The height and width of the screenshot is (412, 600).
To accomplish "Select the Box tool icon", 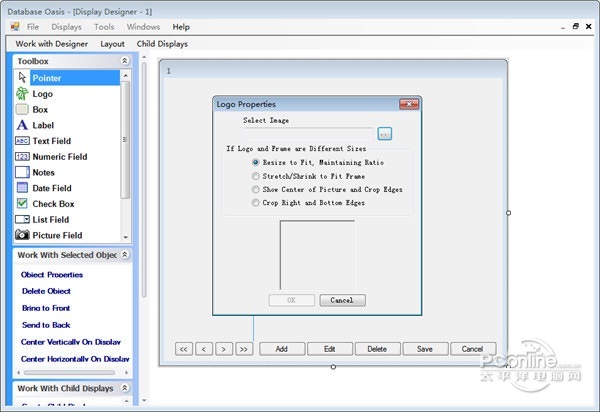I will (22, 109).
